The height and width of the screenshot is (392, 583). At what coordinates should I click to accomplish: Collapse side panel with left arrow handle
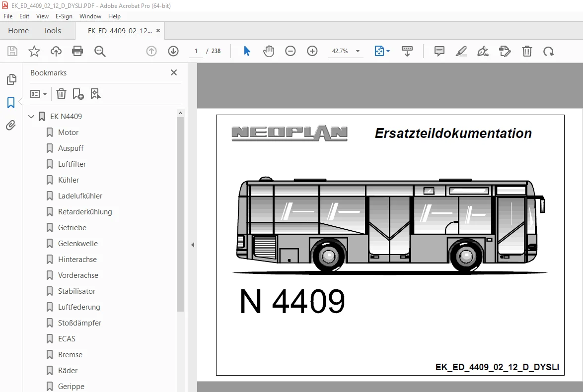pyautogui.click(x=193, y=245)
